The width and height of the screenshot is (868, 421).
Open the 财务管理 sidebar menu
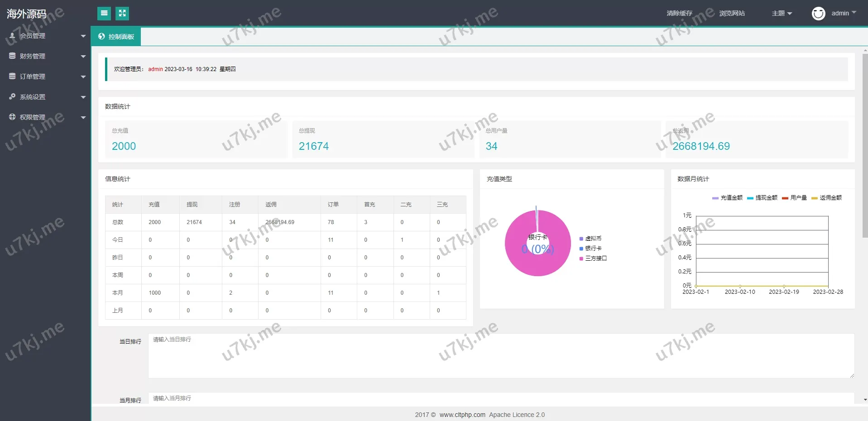pos(33,56)
